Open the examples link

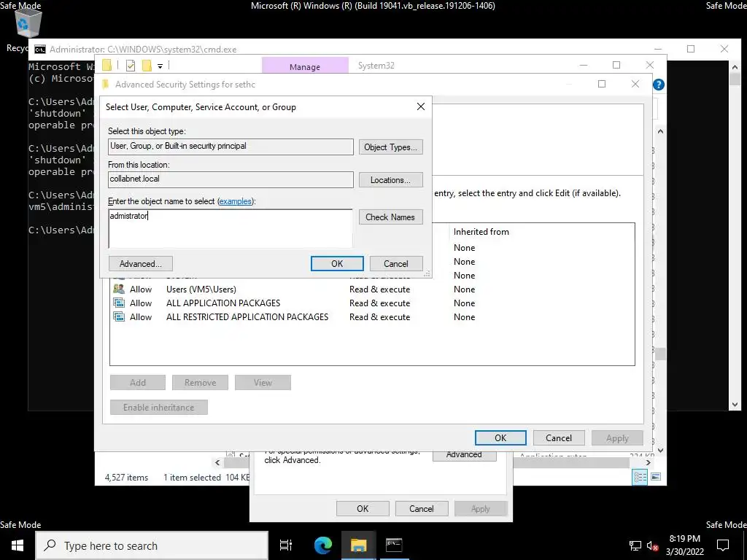(x=235, y=201)
